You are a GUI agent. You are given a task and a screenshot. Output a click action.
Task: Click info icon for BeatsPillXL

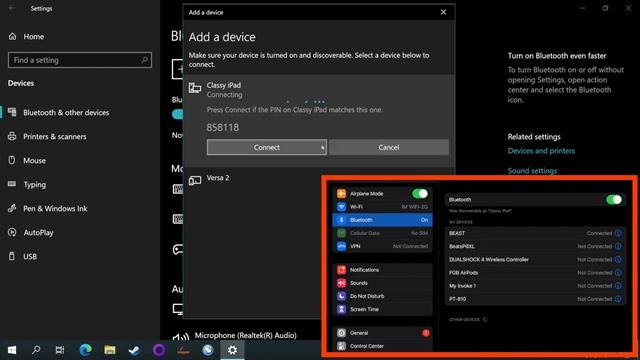pos(618,246)
